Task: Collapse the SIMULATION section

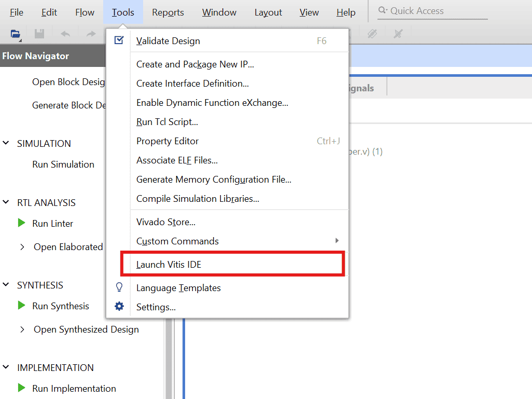Action: (6, 143)
